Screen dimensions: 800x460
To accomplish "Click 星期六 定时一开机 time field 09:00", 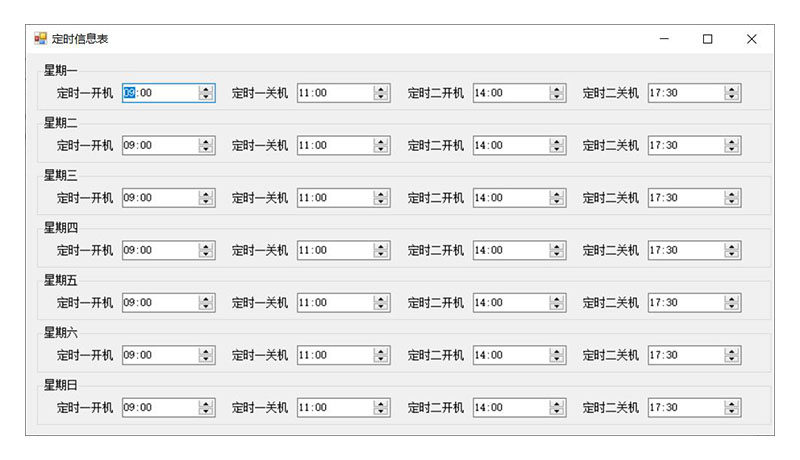I will (168, 355).
